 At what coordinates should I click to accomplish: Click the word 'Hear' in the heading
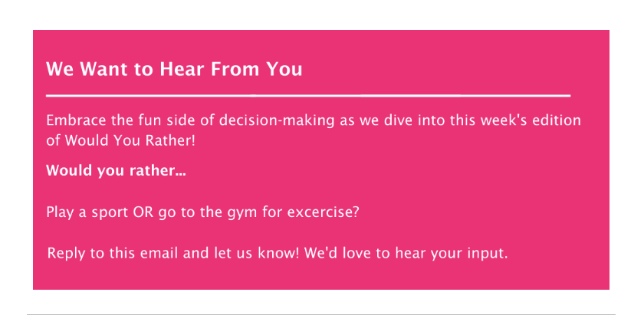click(x=182, y=69)
